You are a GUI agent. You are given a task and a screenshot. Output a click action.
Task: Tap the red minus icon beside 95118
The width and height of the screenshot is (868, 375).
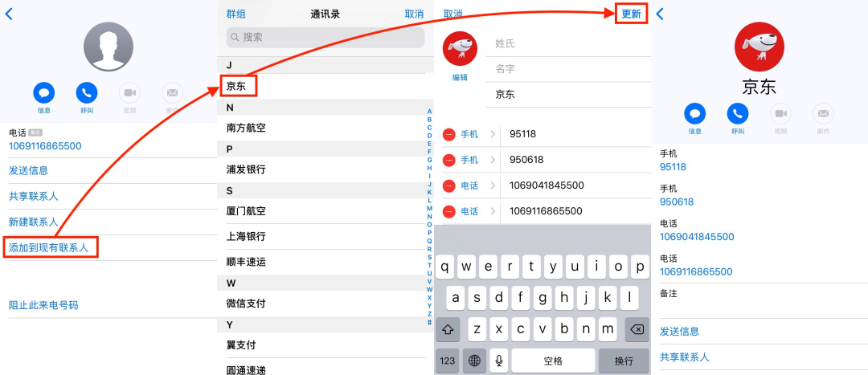pos(449,134)
